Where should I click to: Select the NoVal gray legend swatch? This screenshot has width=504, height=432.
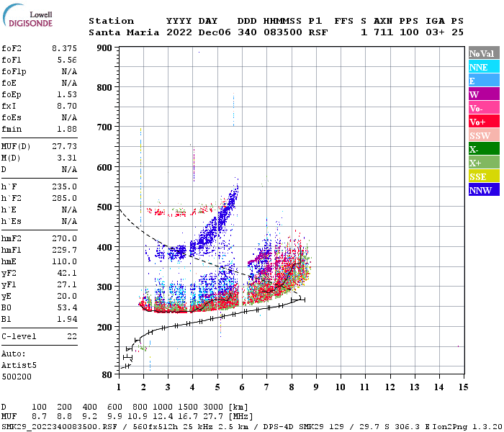tap(484, 53)
